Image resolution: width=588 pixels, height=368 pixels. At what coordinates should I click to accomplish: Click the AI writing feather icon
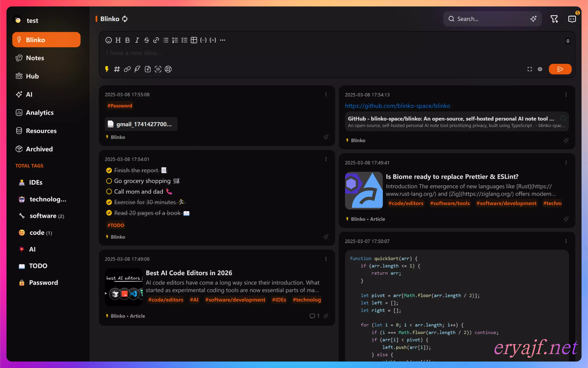137,69
